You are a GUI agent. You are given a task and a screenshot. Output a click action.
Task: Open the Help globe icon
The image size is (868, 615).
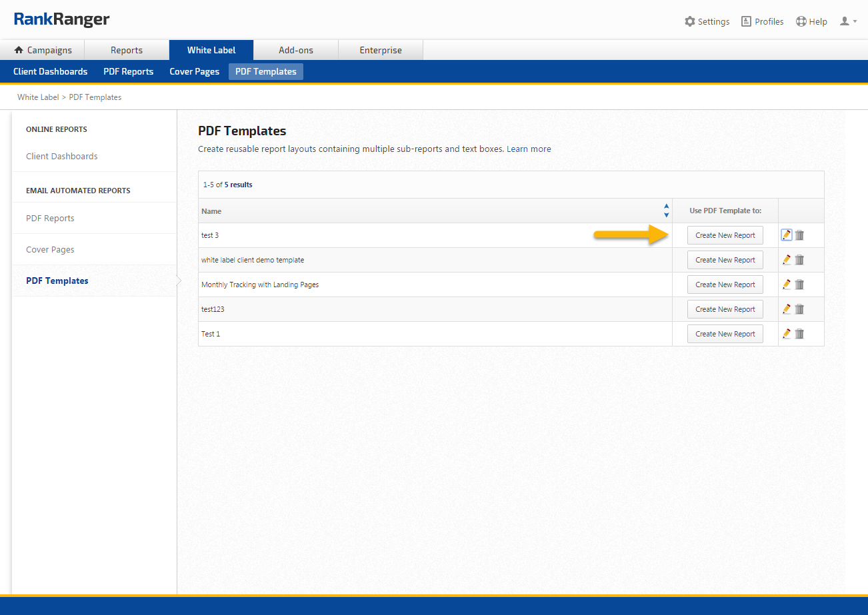(801, 21)
